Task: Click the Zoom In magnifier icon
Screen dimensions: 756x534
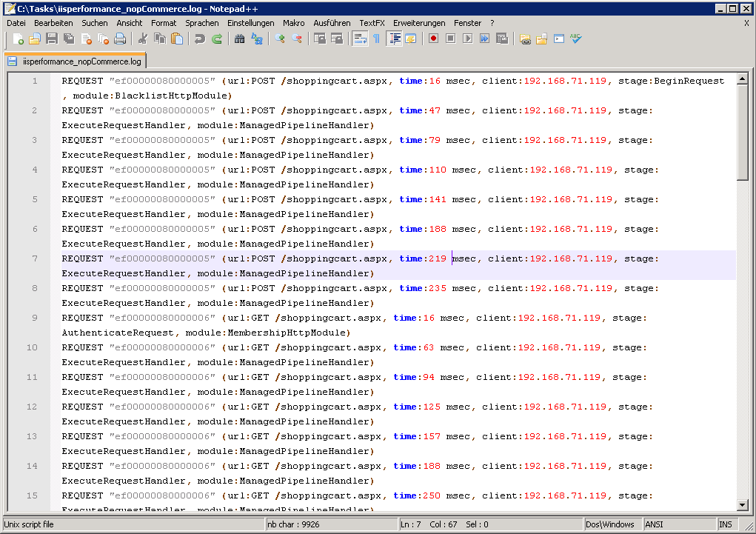Action: coord(279,39)
